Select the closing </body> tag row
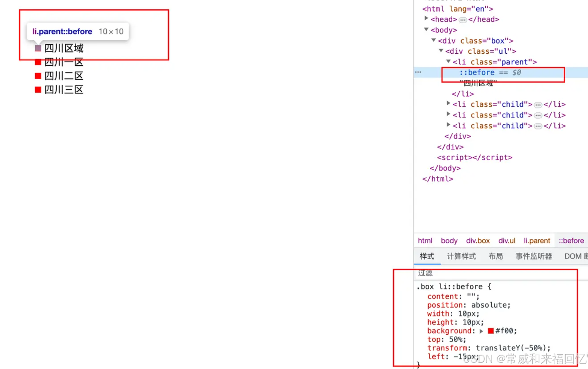Viewport: 588px width, 369px height. (445, 168)
